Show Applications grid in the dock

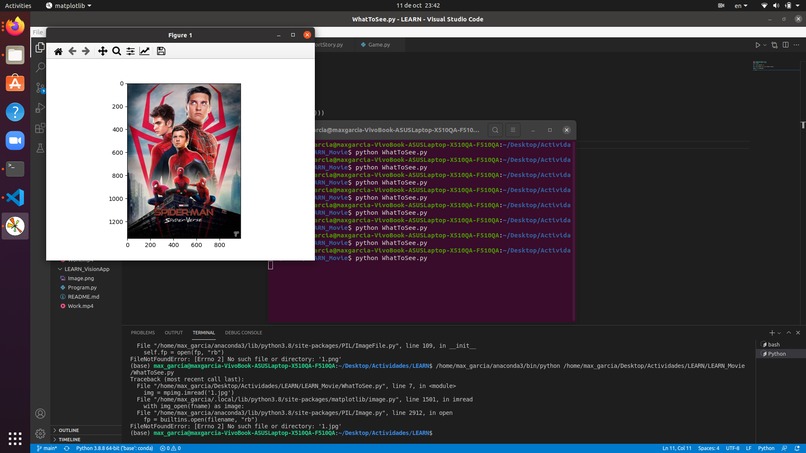[x=15, y=438]
